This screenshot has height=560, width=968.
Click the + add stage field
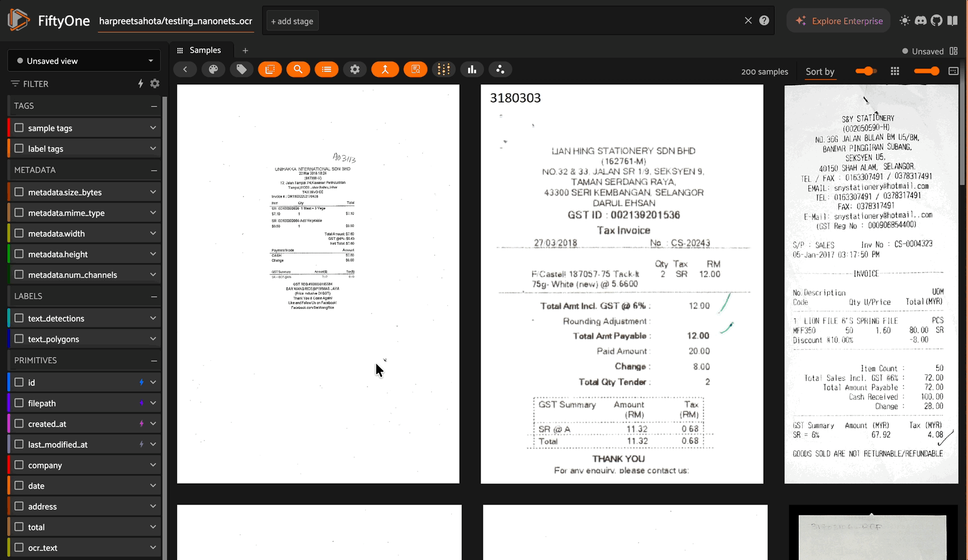(292, 20)
